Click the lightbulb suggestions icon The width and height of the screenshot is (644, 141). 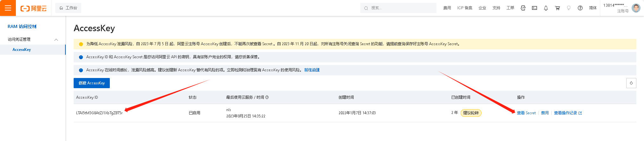coord(569,8)
